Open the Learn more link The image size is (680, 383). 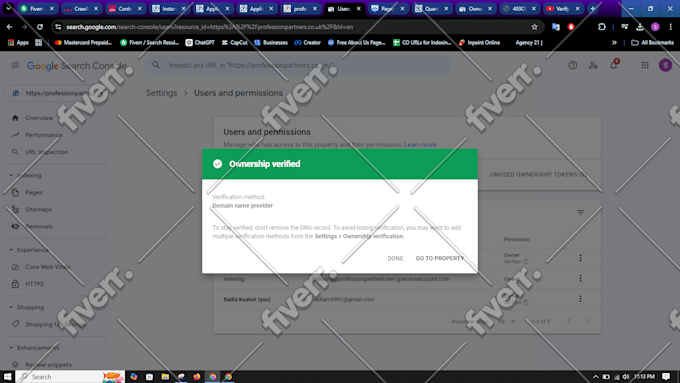tap(420, 144)
